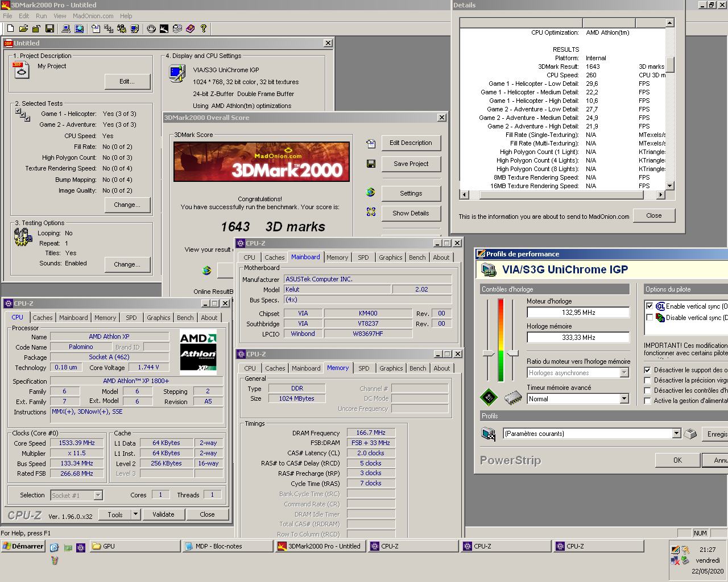Click the globe icon under View your result

[206, 271]
